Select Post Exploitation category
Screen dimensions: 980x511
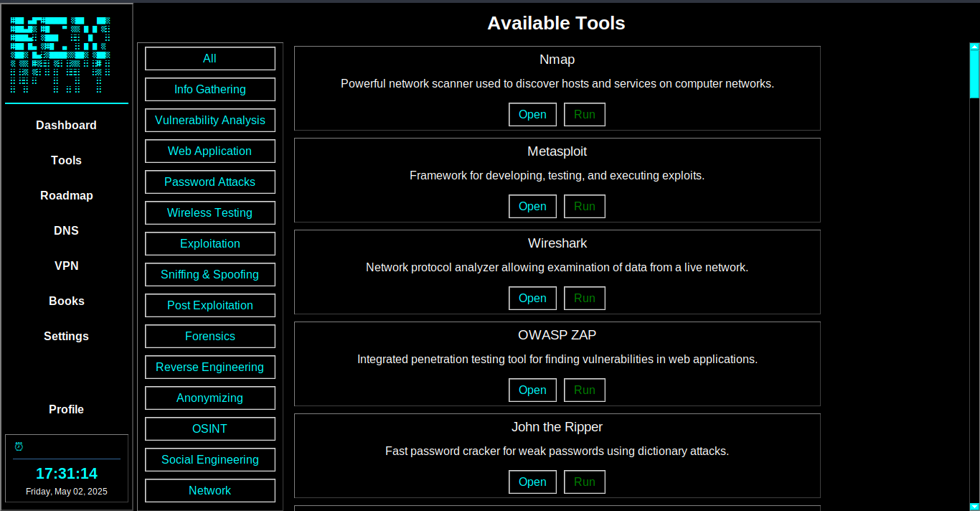tap(210, 306)
